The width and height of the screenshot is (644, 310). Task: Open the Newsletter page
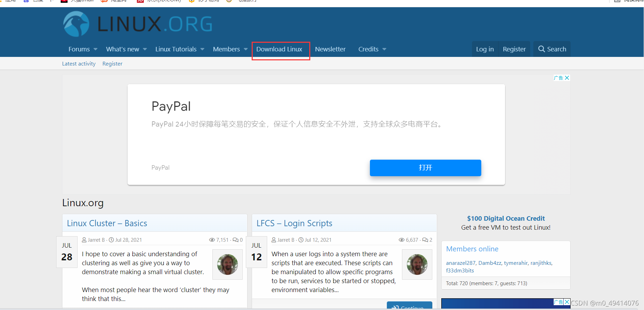point(330,49)
